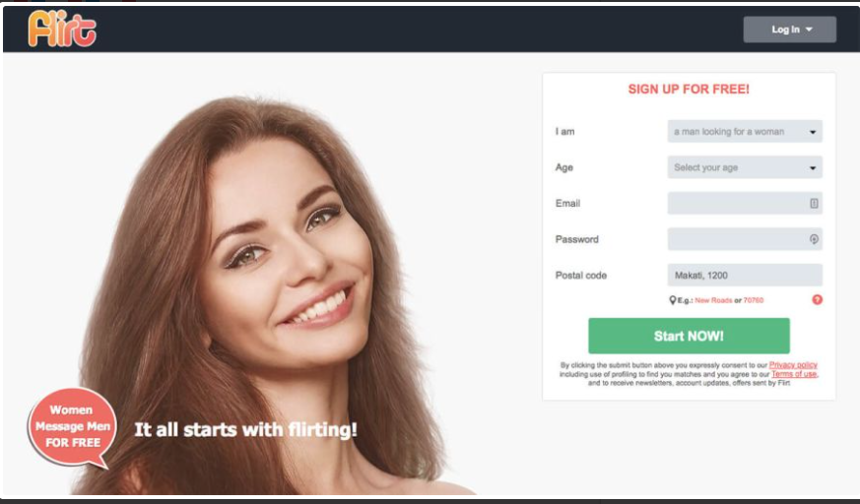The height and width of the screenshot is (504, 860).
Task: Click the red question mark help icon
Action: point(817,299)
